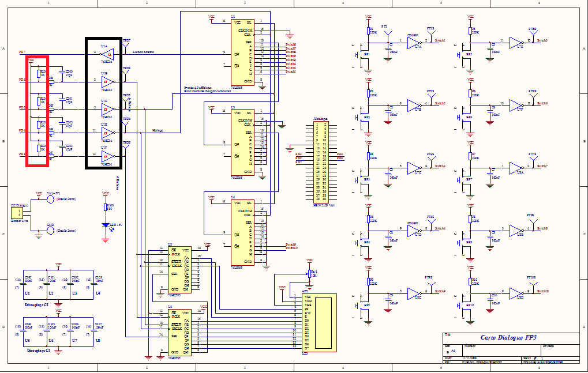Click the Switch7 output net label

tap(542, 166)
